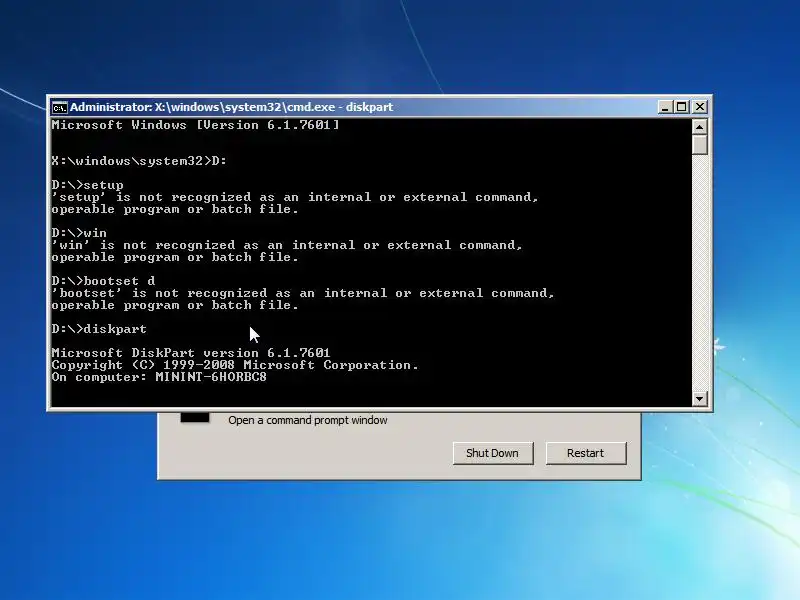Click the command line 'D:\>setup'
This screenshot has height=600, width=800.
click(88, 185)
